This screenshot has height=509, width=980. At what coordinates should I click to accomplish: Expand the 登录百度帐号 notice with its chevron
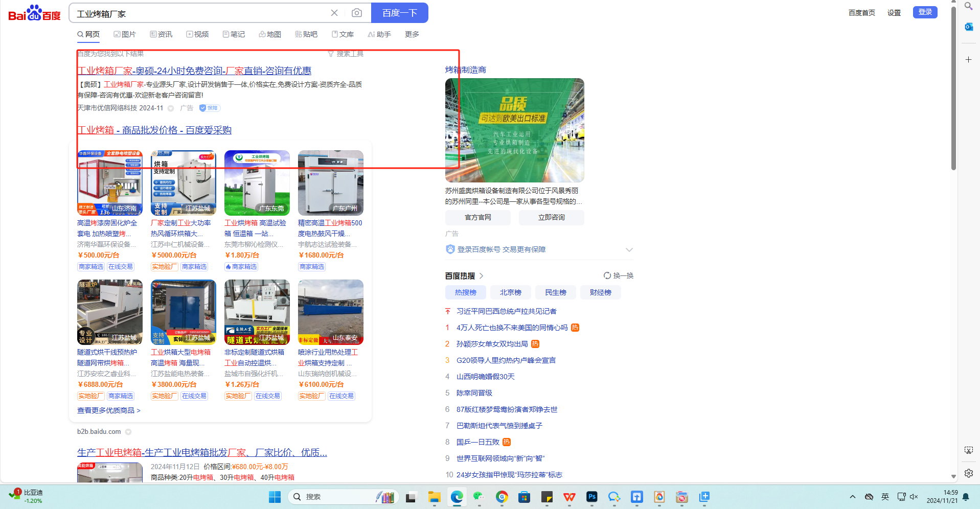point(629,249)
